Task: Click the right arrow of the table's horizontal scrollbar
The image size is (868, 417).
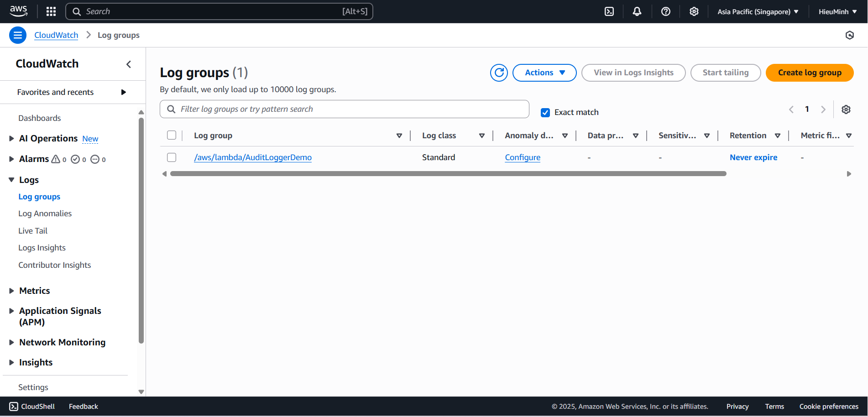Action: pyautogui.click(x=849, y=174)
